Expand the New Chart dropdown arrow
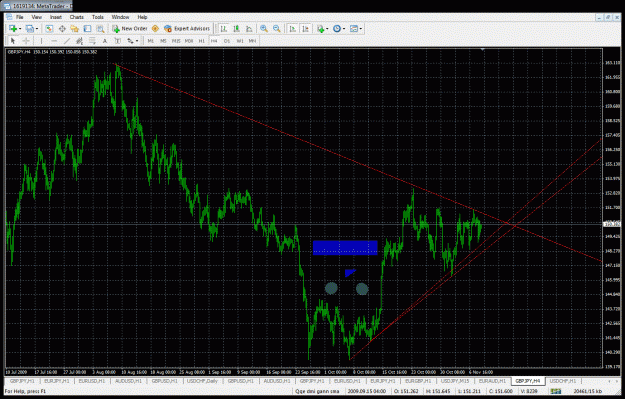The width and height of the screenshot is (625, 399). (x=20, y=29)
